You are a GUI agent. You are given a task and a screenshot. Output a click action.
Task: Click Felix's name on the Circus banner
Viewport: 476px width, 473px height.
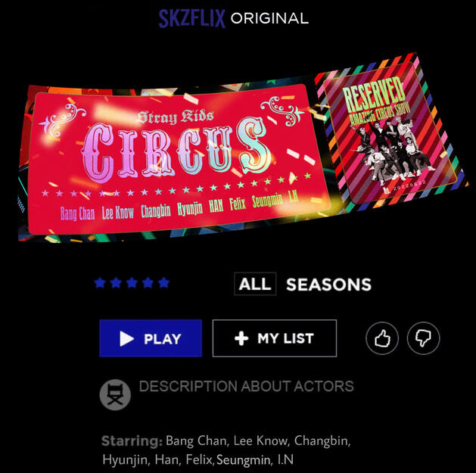(238, 204)
